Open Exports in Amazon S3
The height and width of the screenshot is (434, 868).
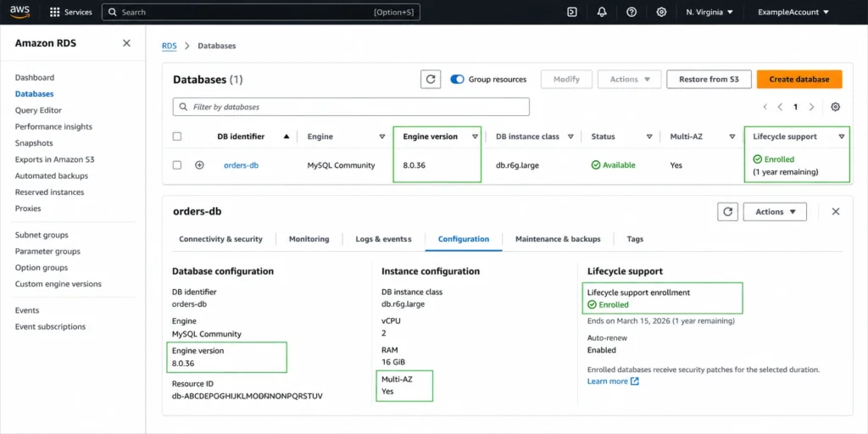tap(55, 159)
